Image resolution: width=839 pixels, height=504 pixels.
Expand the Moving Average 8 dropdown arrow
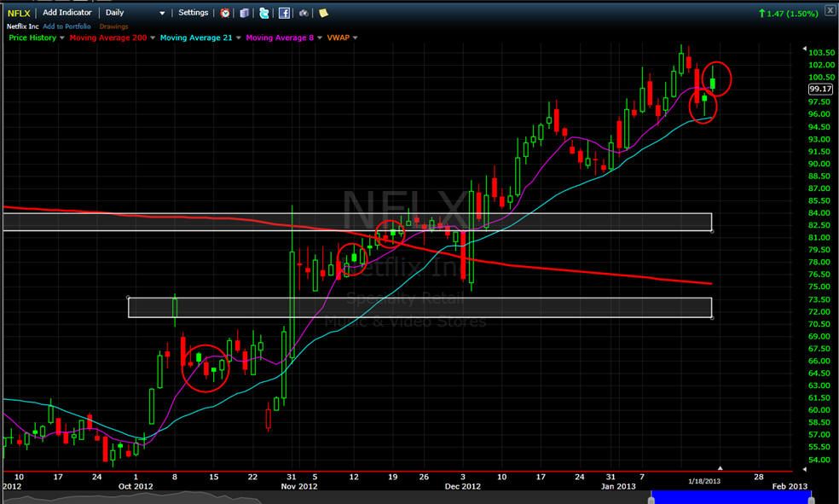[x=320, y=38]
